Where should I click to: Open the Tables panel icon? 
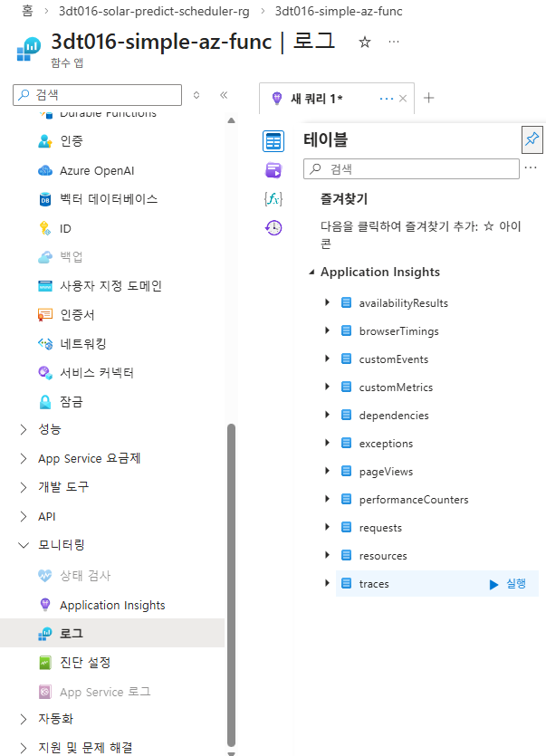click(x=273, y=141)
